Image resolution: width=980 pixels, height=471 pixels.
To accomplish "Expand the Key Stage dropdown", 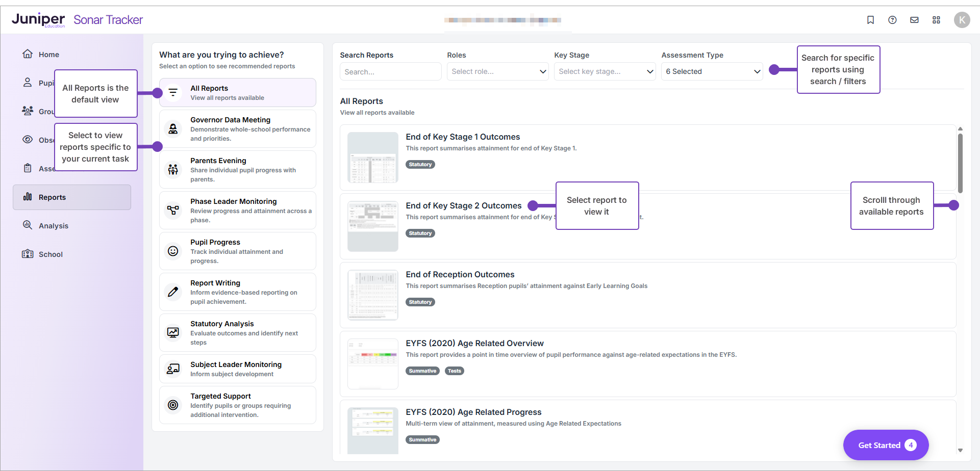I will pyautogui.click(x=605, y=71).
